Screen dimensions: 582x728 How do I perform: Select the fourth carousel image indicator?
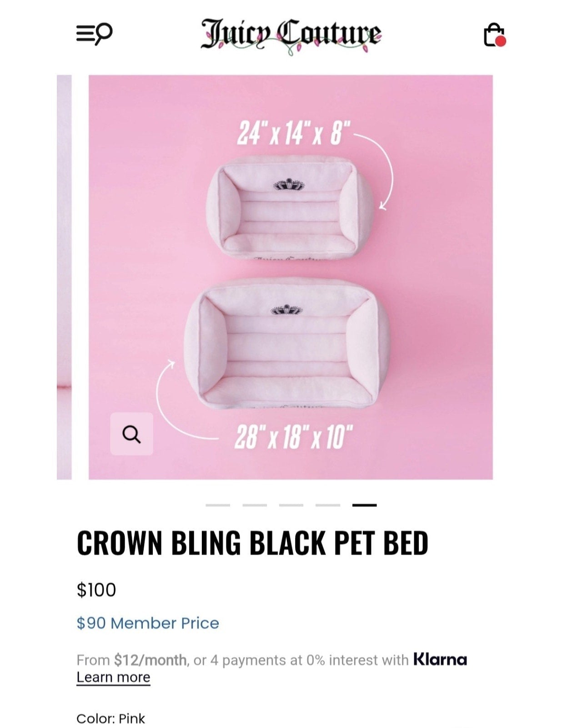tap(328, 505)
